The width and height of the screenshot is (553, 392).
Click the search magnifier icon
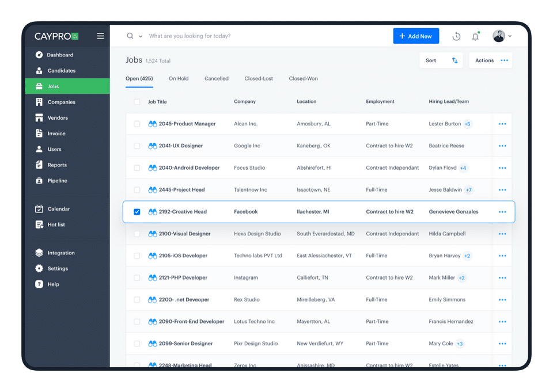point(130,36)
